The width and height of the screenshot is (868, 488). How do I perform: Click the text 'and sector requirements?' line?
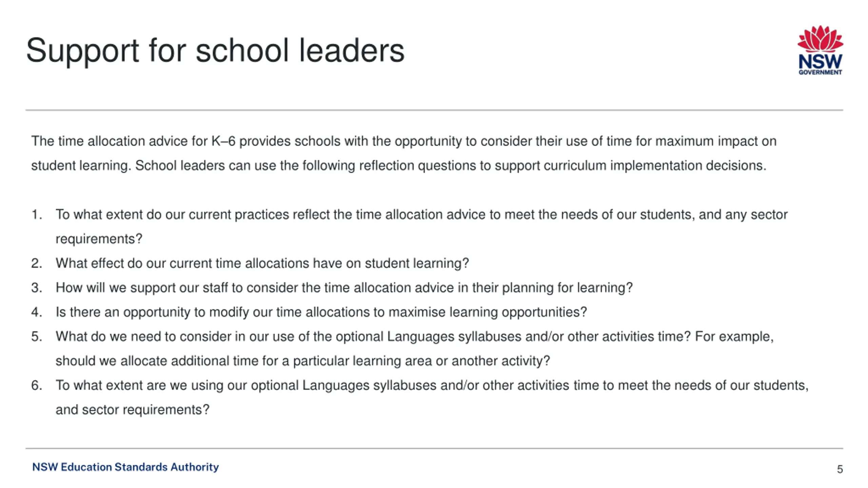point(133,410)
